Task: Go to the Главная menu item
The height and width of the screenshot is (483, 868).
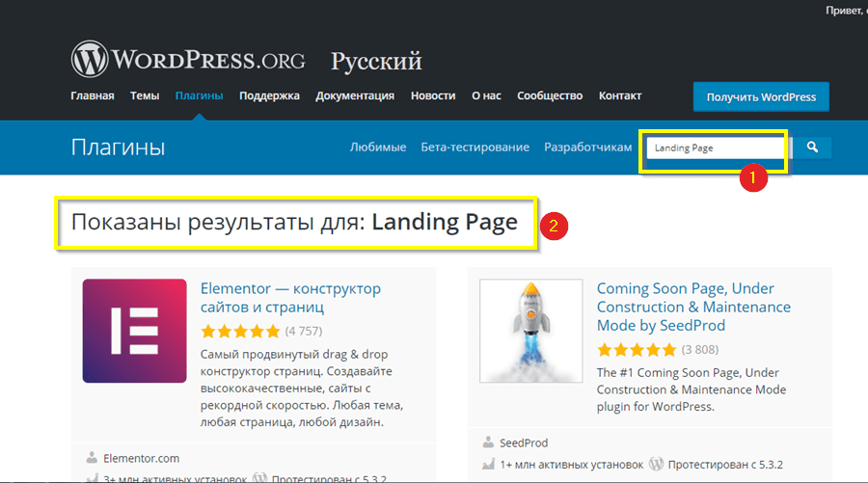Action: click(93, 95)
